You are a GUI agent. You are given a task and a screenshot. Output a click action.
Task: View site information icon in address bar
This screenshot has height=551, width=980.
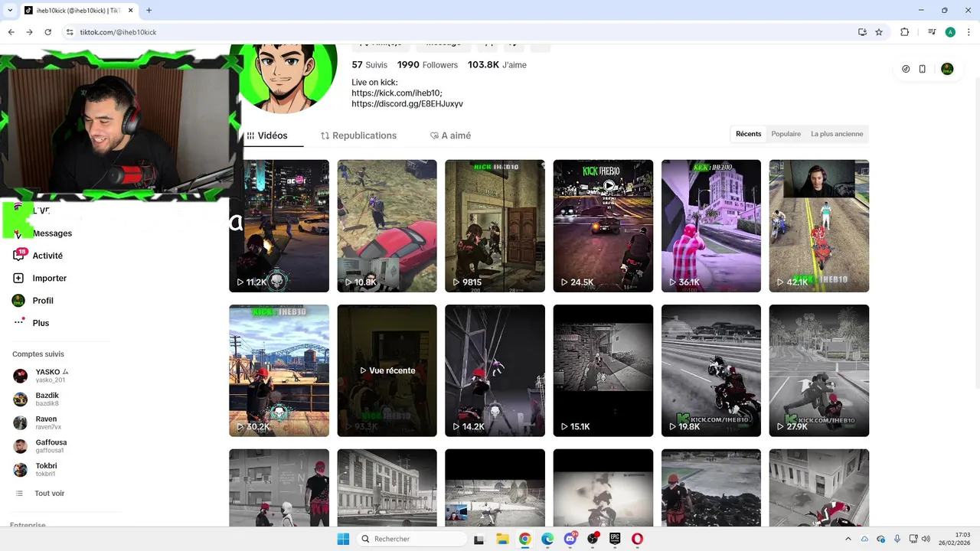coord(70,32)
